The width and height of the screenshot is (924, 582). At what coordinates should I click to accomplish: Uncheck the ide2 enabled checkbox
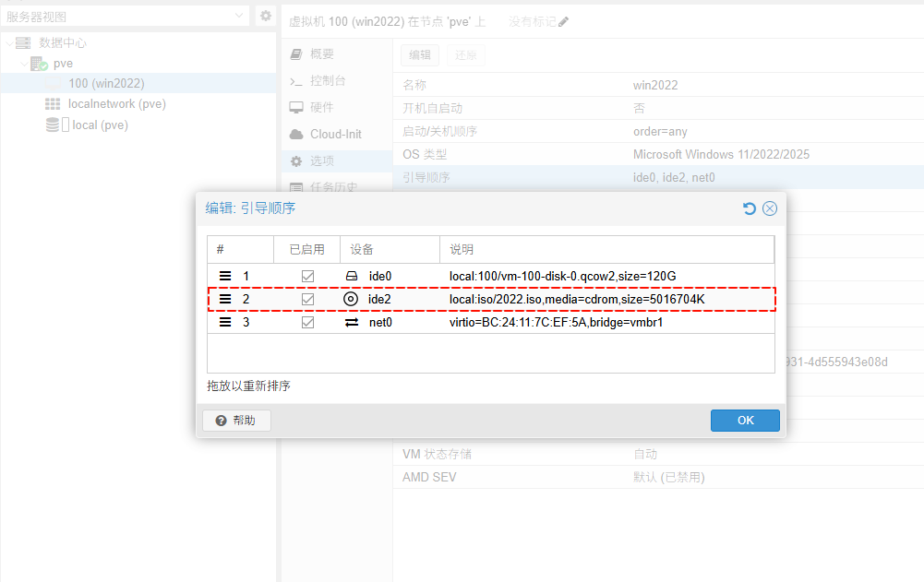tap(307, 300)
